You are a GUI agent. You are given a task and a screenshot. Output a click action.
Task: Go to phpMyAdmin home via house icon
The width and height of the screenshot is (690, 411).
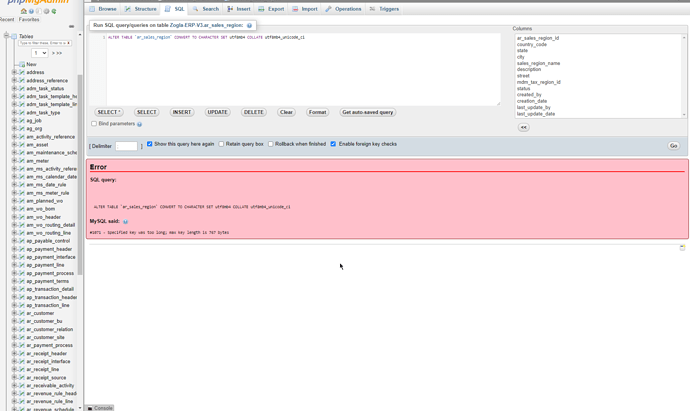(24, 11)
